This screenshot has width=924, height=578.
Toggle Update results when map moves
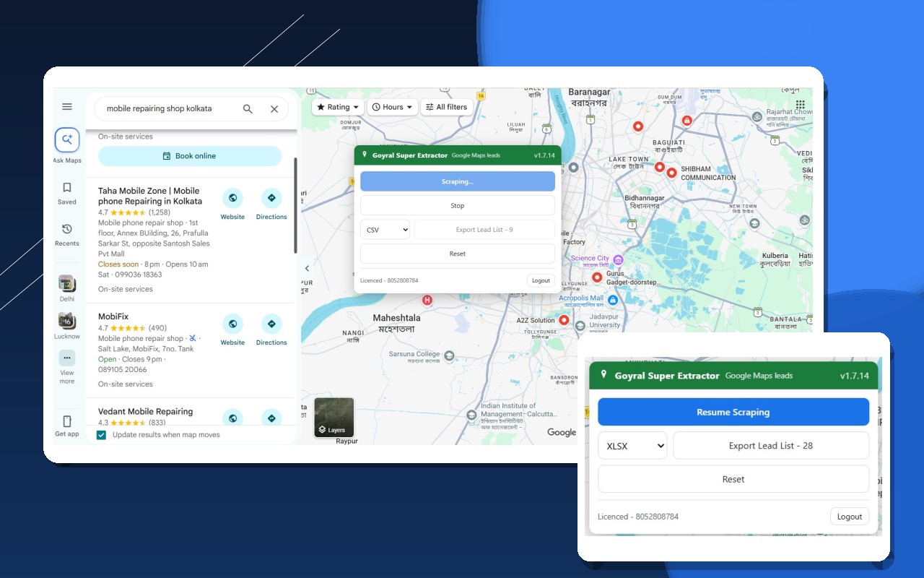[x=102, y=435]
